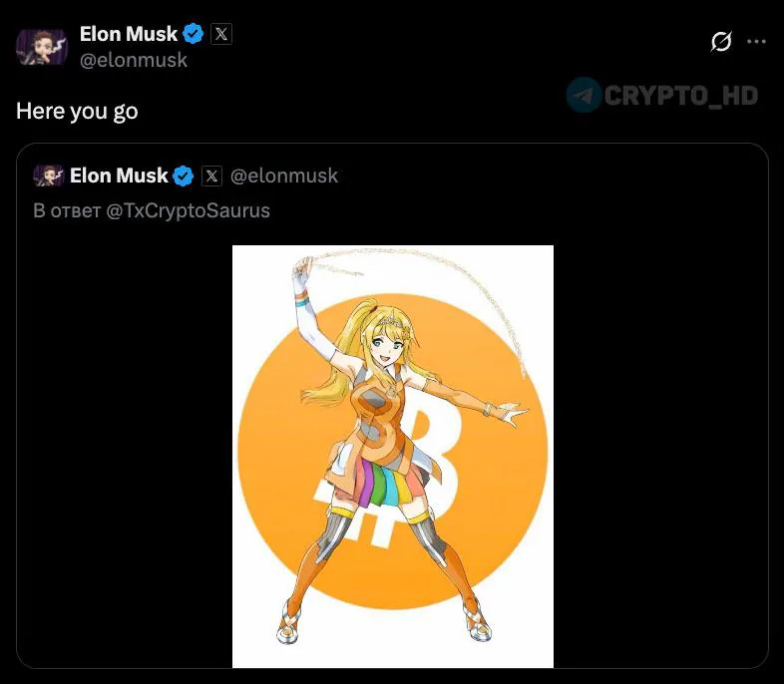784x684 pixels.
Task: Open the quoted tweet's Elon Musk name
Action: click(119, 175)
